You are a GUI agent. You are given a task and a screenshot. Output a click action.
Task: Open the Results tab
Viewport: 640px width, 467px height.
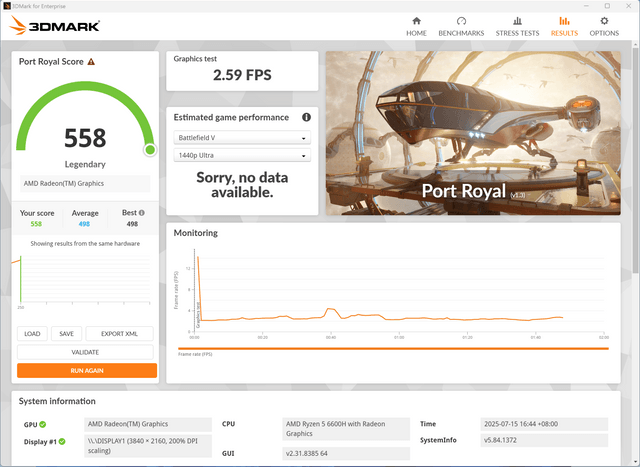tap(564, 27)
